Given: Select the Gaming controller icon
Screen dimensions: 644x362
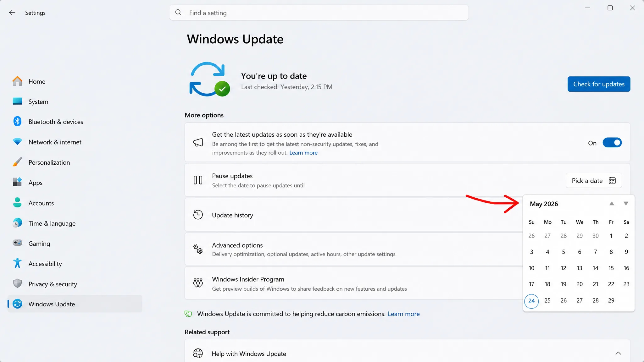Looking at the screenshot, I should 17,243.
